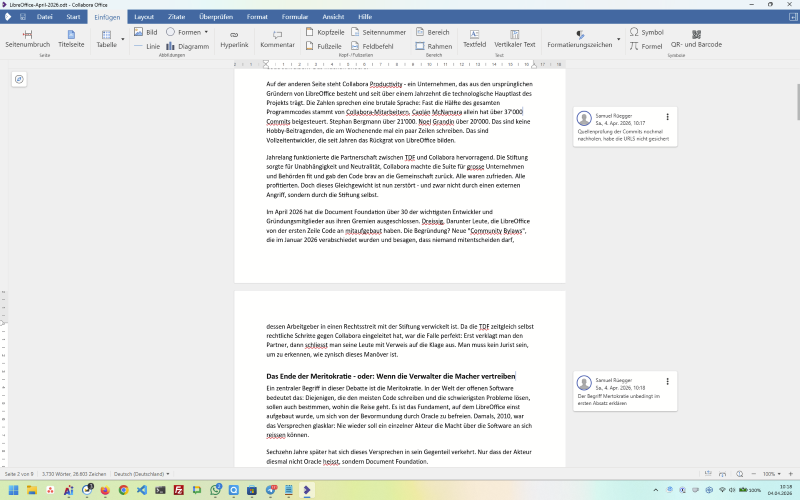The height and width of the screenshot is (500, 800).
Task: Switch to the Layout tab
Action: point(144,17)
